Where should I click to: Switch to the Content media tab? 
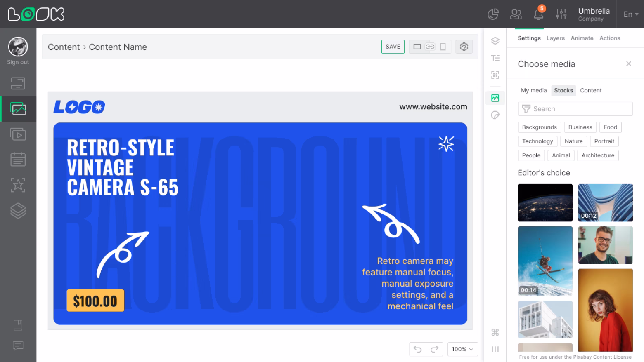pyautogui.click(x=591, y=90)
